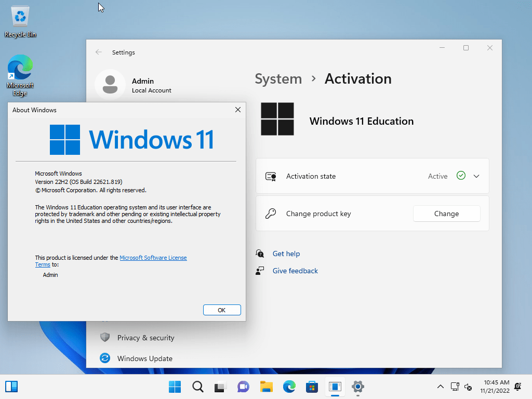
Task: Click the Settings gear in taskbar
Action: click(357, 387)
